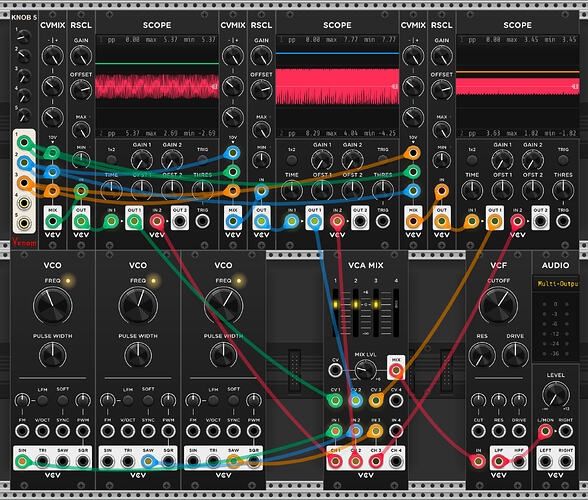Toggle the 1x2 button on scope reading max 7.77

292,159
